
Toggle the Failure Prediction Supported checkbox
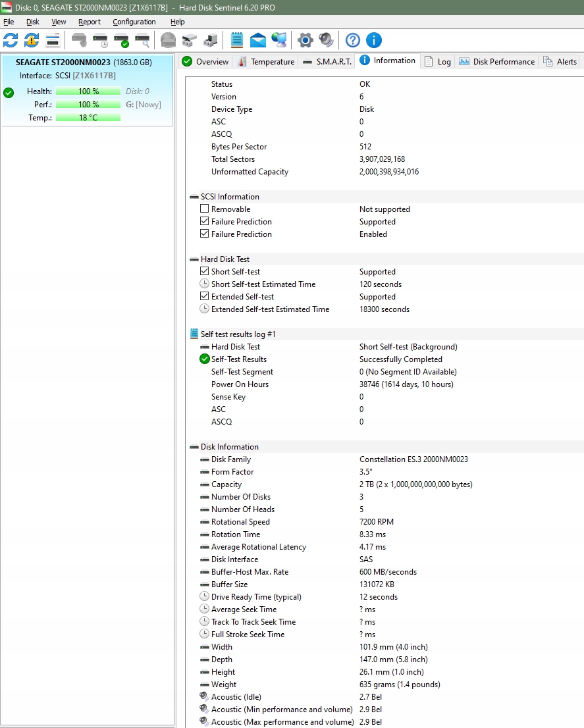204,221
